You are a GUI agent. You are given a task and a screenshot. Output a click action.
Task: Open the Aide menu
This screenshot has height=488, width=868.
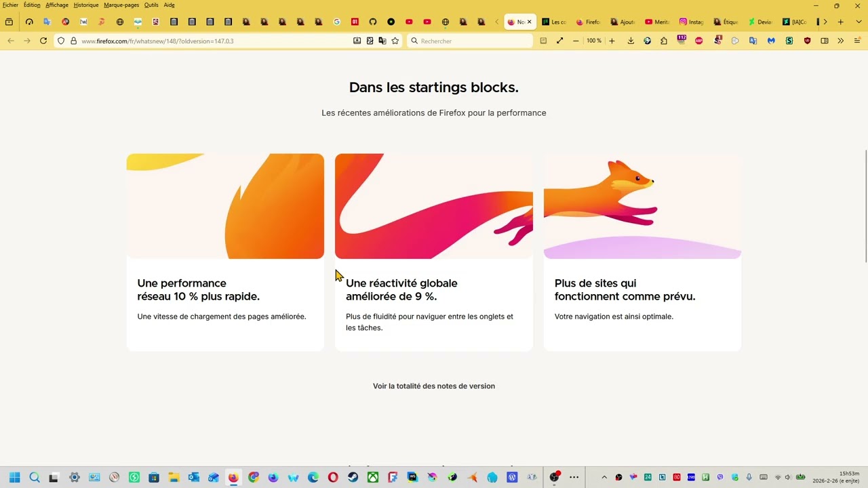(169, 5)
